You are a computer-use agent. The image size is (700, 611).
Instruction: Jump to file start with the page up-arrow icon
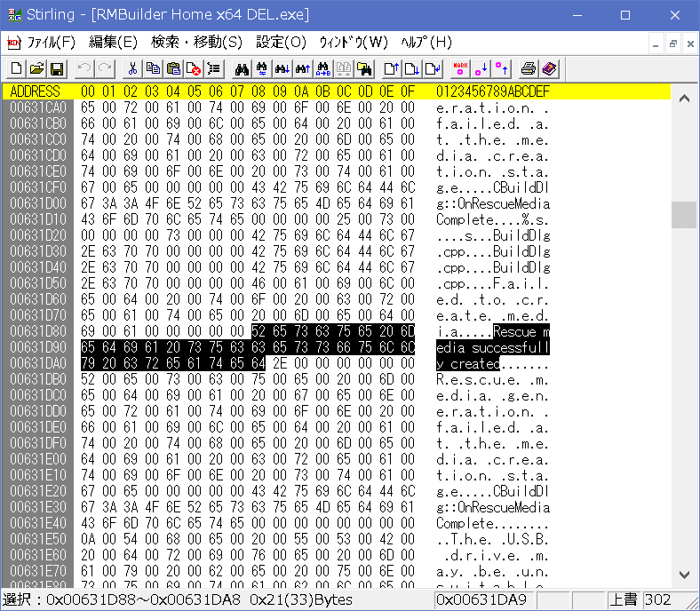click(392, 68)
